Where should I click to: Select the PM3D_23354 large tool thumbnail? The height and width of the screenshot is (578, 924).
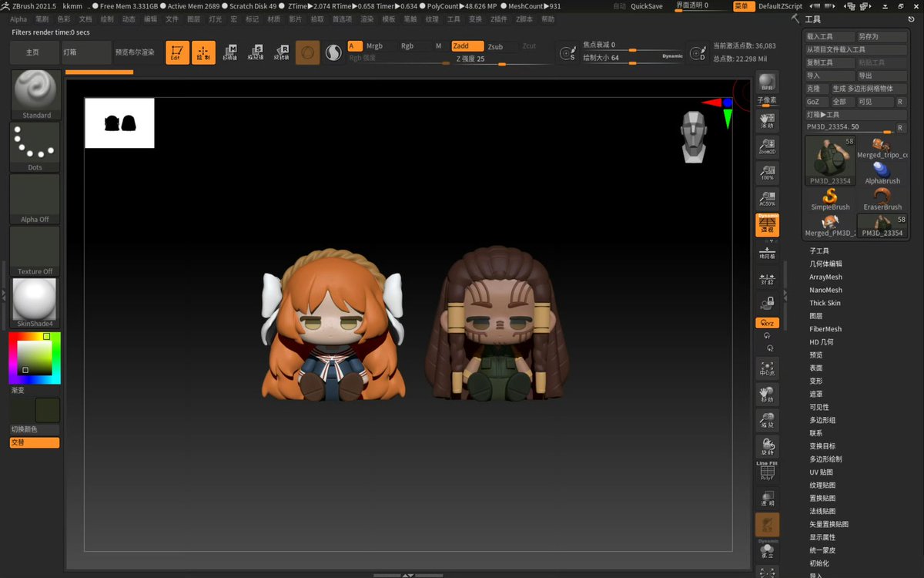point(830,161)
